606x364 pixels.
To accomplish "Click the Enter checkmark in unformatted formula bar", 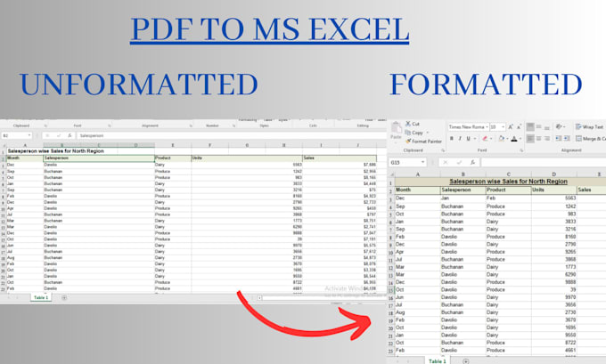I will click(x=59, y=135).
